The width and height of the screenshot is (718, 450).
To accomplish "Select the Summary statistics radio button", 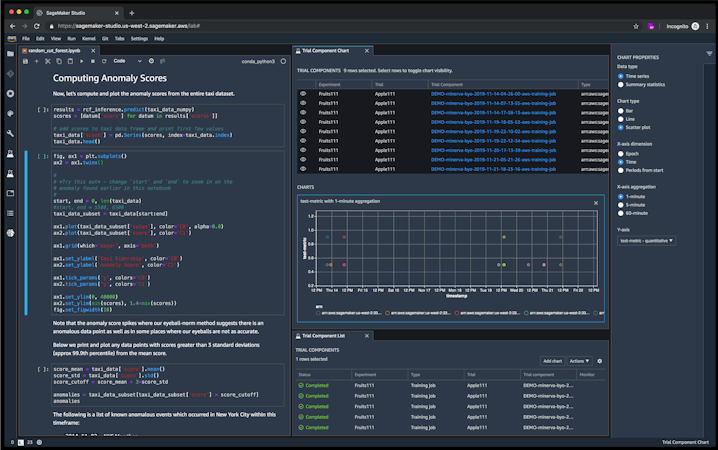I will [x=620, y=84].
